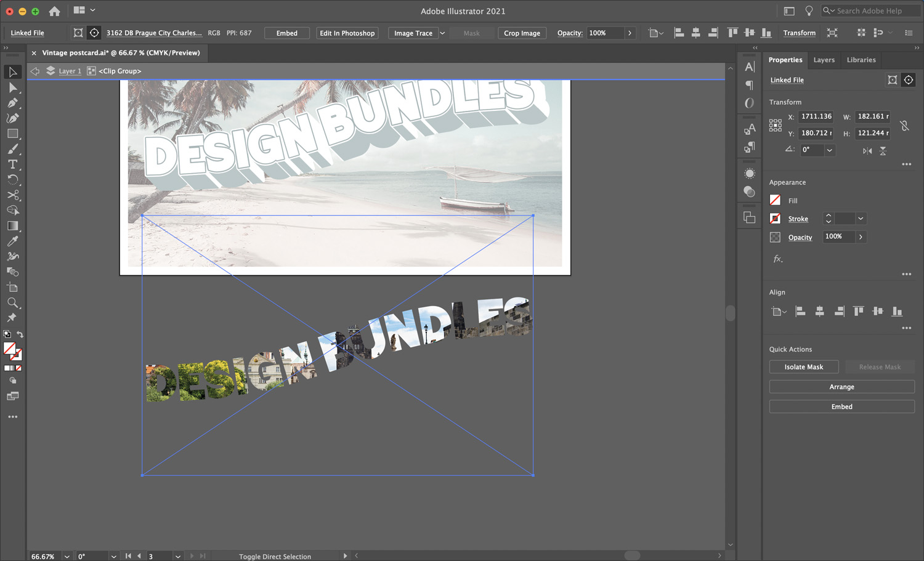Click the Isolate Mask button
Screen dimensions: 924x561
click(x=804, y=367)
